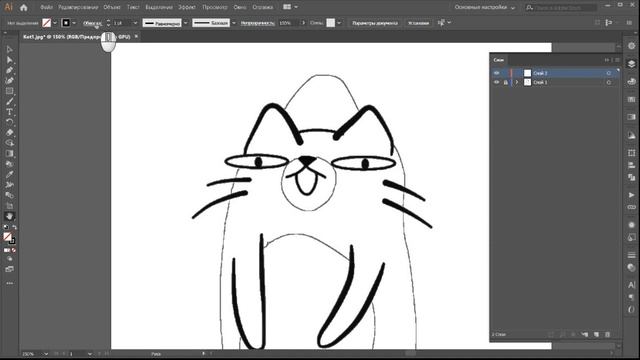Click the search magnifier icon

click(529, 7)
